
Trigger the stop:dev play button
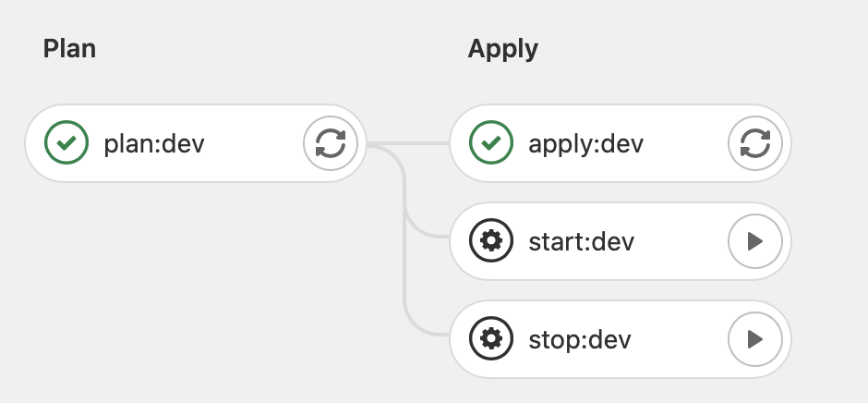point(755,340)
